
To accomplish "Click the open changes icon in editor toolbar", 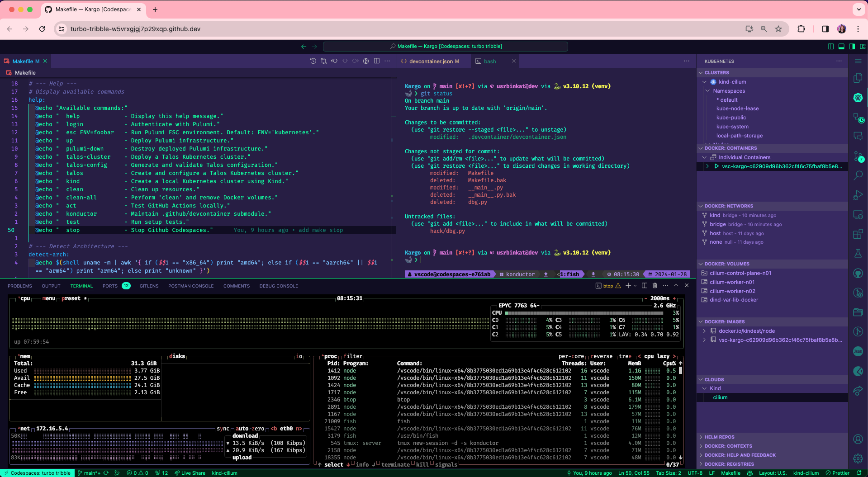I will [324, 61].
